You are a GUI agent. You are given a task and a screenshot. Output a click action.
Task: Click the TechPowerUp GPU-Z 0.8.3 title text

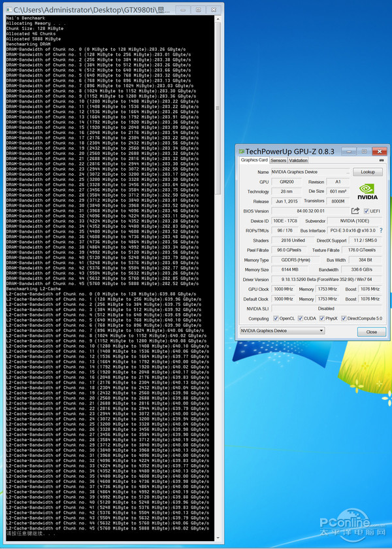pos(290,152)
